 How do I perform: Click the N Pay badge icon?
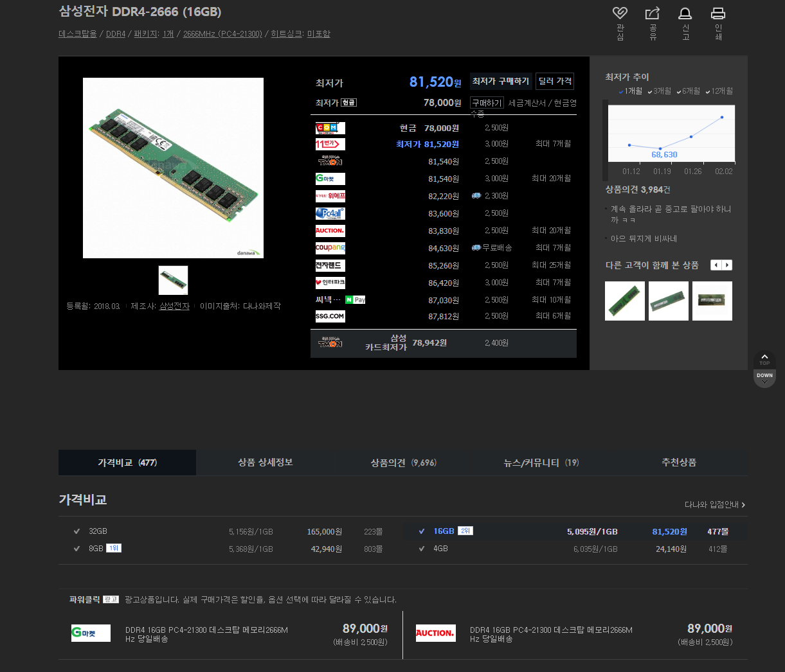coord(355,299)
